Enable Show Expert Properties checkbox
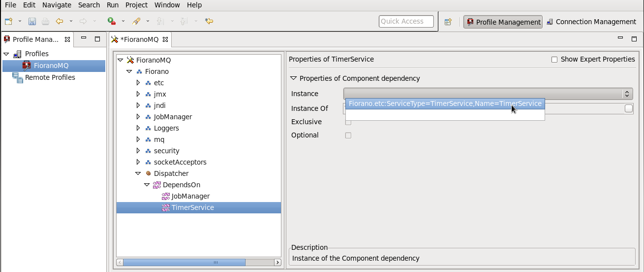Viewport: 644px width, 272px height. (x=554, y=60)
